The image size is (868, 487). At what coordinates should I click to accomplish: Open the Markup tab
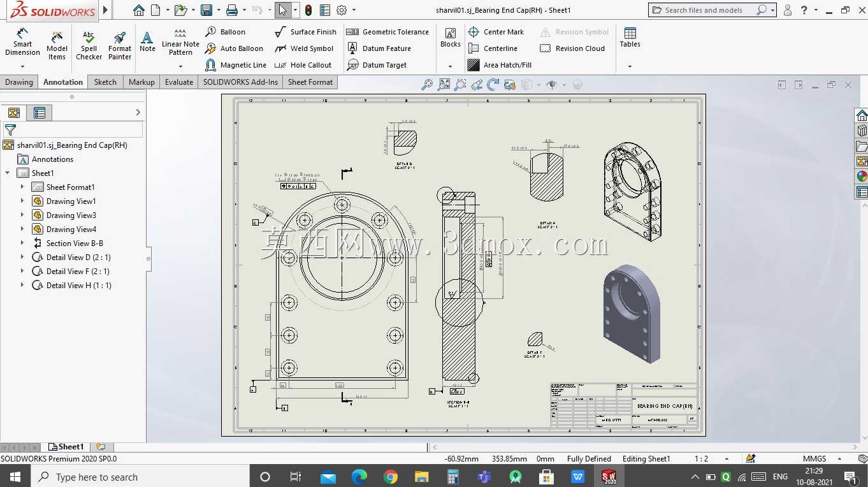click(x=141, y=82)
